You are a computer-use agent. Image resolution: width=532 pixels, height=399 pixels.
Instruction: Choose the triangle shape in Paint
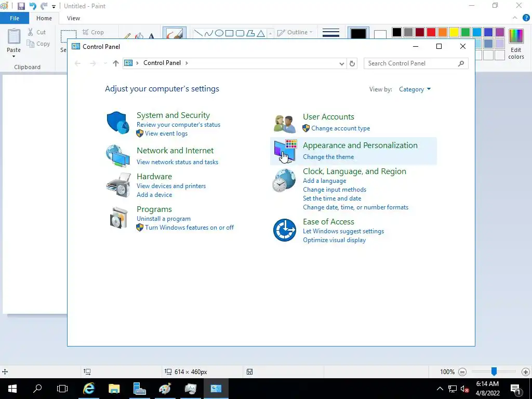tap(261, 33)
